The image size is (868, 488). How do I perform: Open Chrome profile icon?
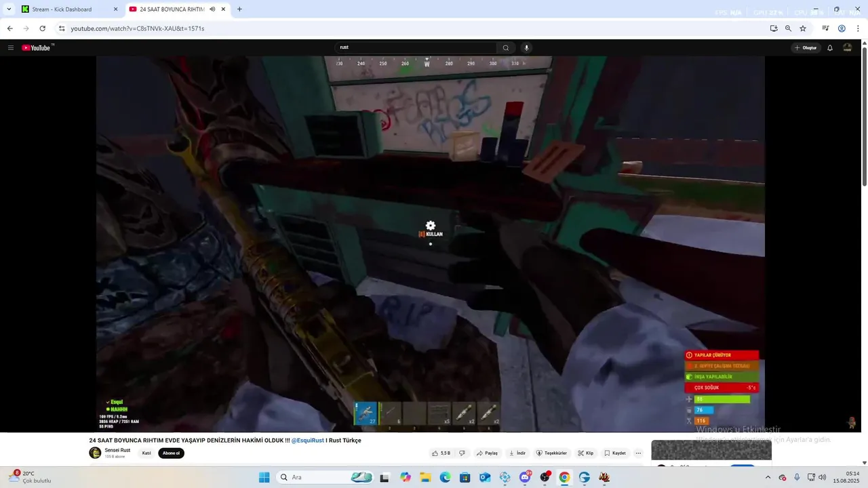click(x=842, y=28)
